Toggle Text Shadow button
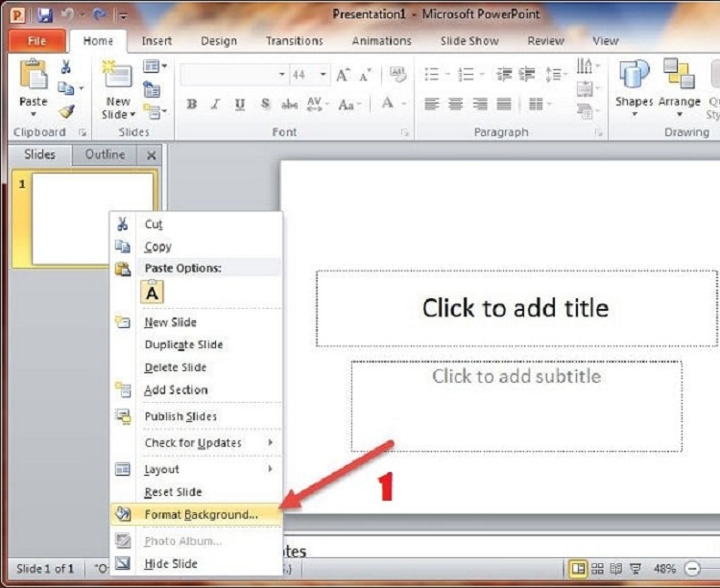This screenshot has width=720, height=588. [x=265, y=105]
